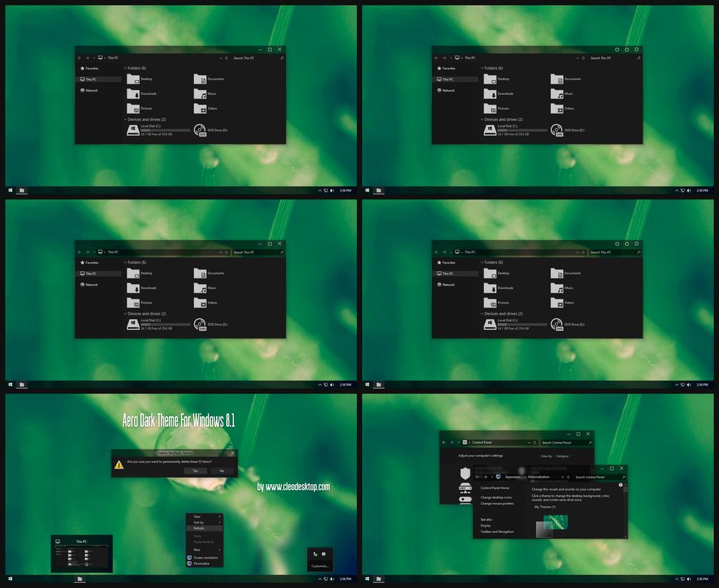Screen dimensions: 719x588
Task: Go forward in the Control Panel window
Action: pos(451,443)
